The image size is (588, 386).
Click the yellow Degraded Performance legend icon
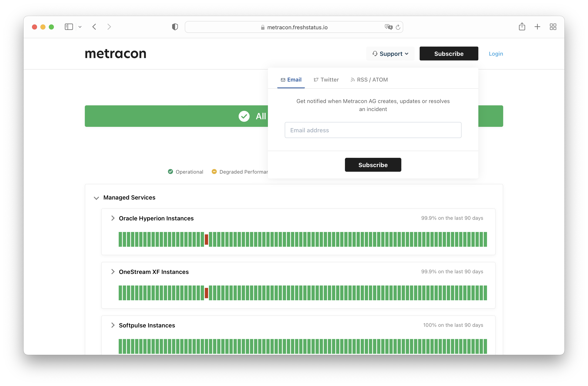point(214,172)
